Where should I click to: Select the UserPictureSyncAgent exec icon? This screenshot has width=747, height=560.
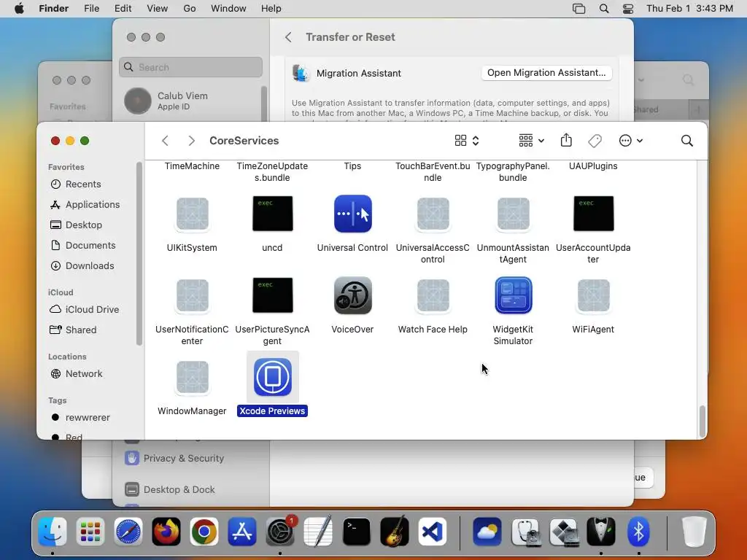pyautogui.click(x=273, y=295)
